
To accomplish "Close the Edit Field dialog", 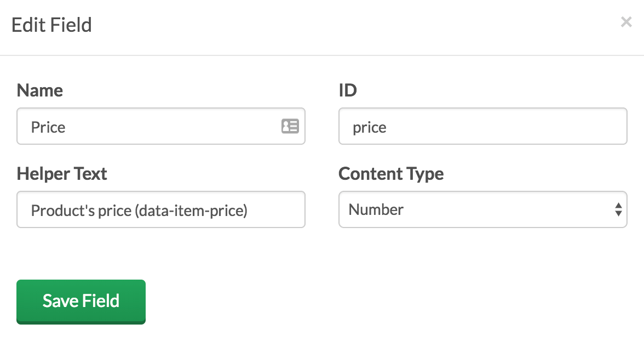I will click(x=626, y=22).
